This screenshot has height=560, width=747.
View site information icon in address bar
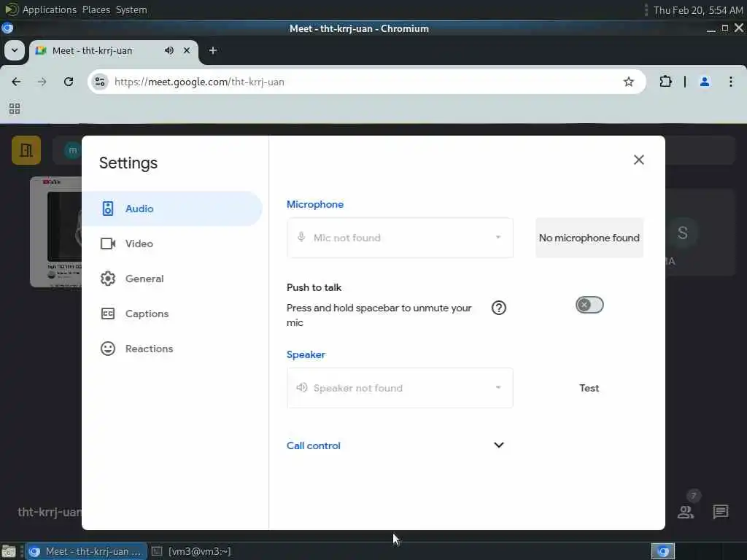pos(99,82)
